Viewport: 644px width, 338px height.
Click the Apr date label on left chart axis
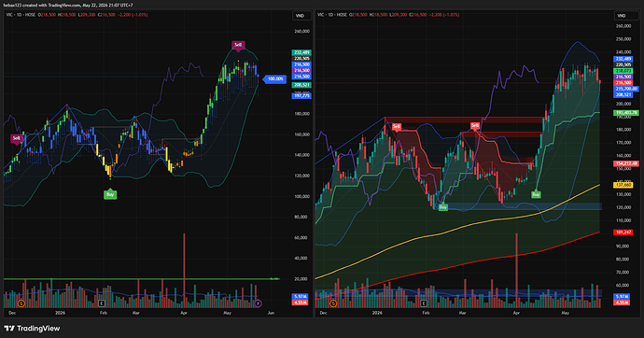tap(184, 313)
